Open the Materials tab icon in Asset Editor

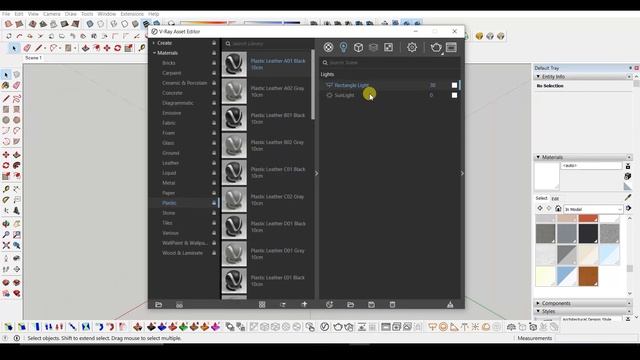tap(328, 47)
